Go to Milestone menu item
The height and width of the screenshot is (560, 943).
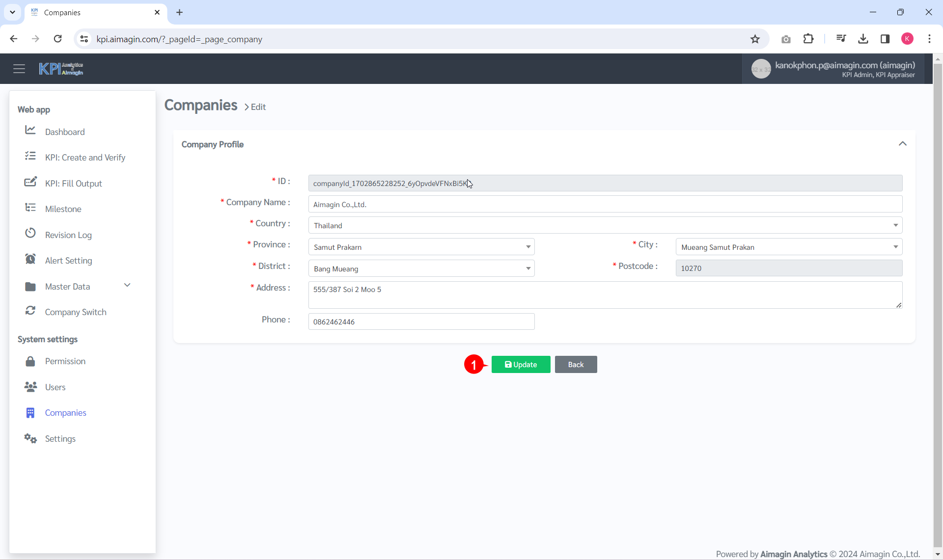tap(63, 209)
